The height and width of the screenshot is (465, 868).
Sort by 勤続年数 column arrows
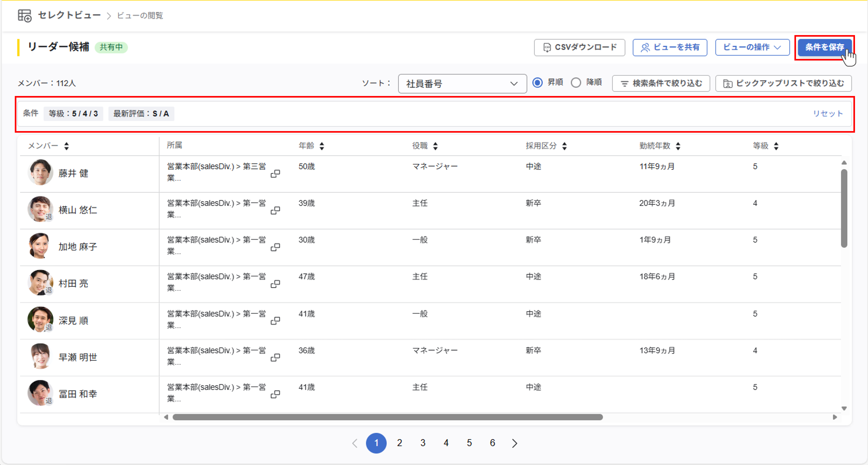(678, 146)
